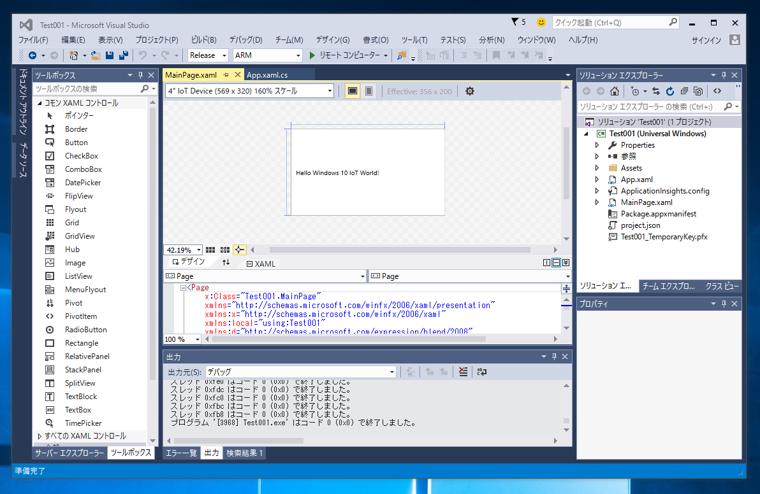Switch to the デザイン view button

click(x=189, y=262)
